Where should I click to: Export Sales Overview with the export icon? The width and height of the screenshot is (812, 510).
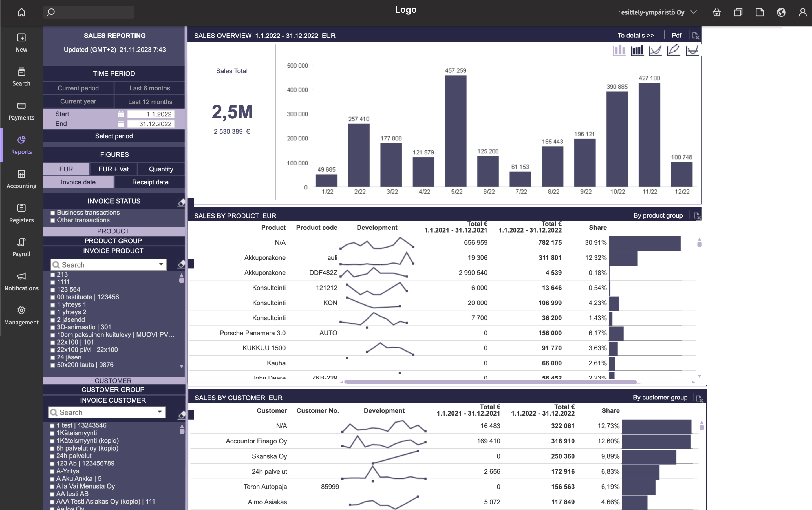pos(696,36)
